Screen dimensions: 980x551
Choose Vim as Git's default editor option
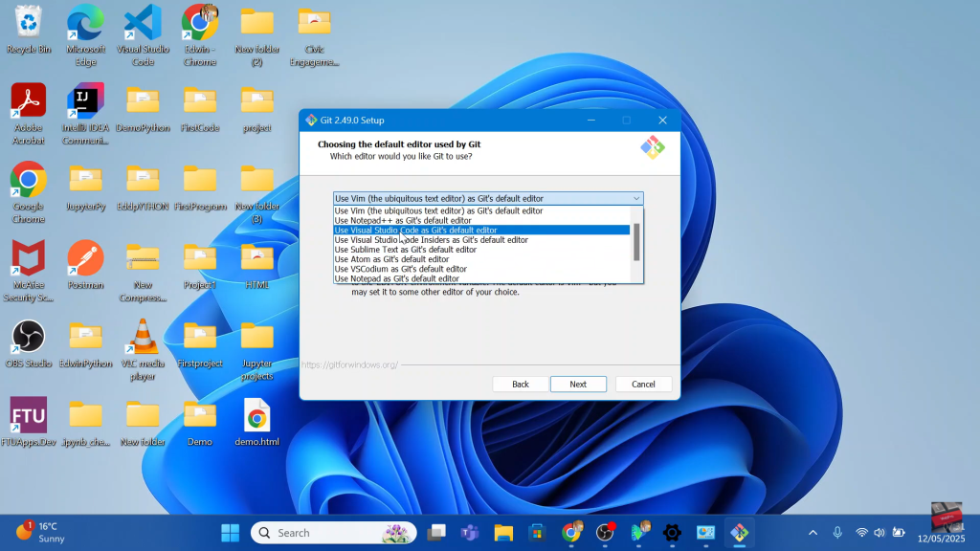[x=481, y=210]
